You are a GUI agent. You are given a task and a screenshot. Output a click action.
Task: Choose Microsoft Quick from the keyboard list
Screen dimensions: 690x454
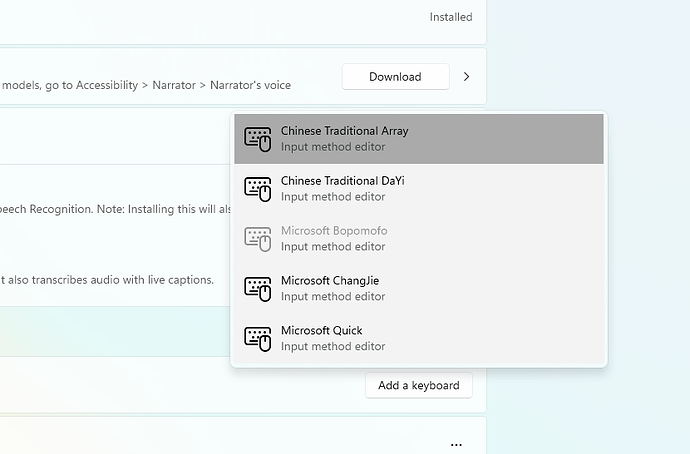point(321,331)
